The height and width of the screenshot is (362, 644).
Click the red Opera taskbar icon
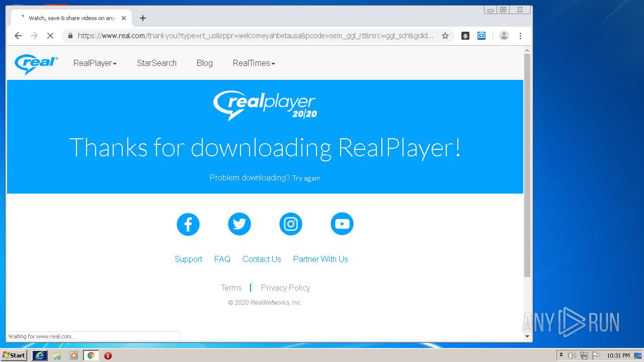(108, 355)
